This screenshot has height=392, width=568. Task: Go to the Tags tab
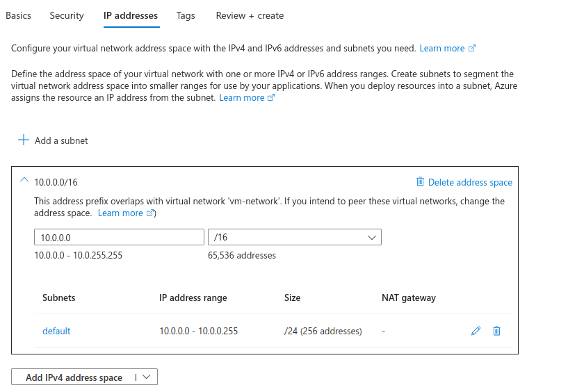click(x=186, y=15)
